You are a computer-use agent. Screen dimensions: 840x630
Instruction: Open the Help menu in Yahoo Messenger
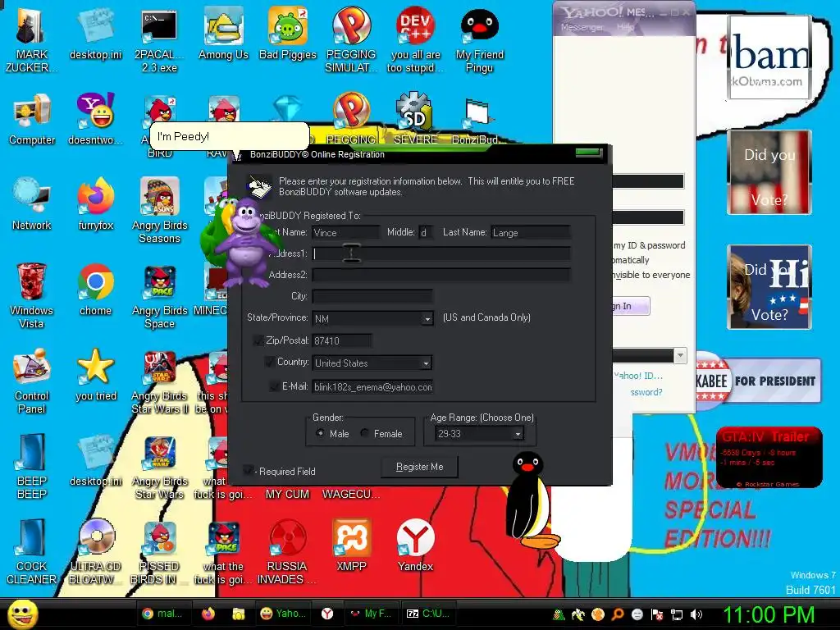coord(624,27)
